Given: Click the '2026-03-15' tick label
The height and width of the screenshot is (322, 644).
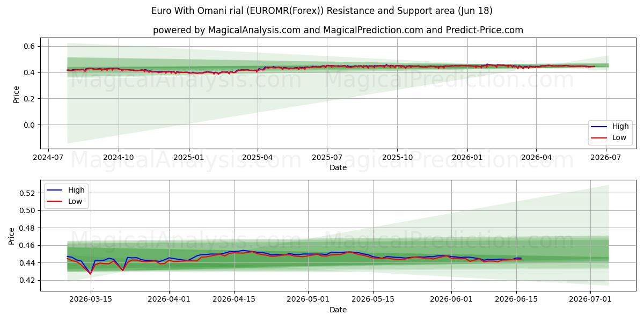Looking at the screenshot, I should click(90, 300).
